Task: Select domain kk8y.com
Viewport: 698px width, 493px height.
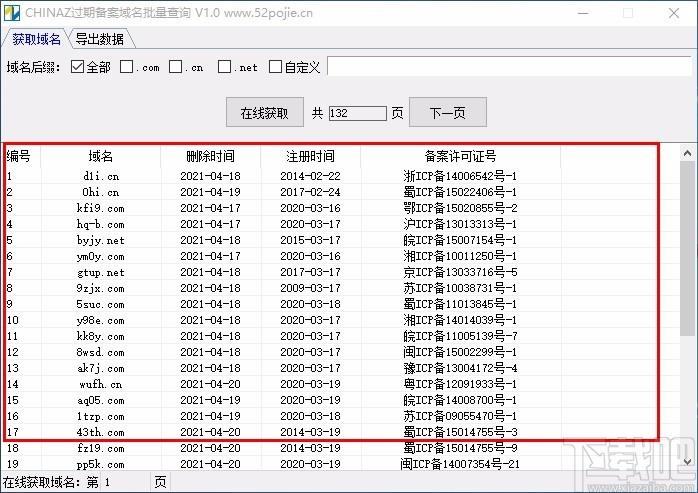Action: coord(101,337)
